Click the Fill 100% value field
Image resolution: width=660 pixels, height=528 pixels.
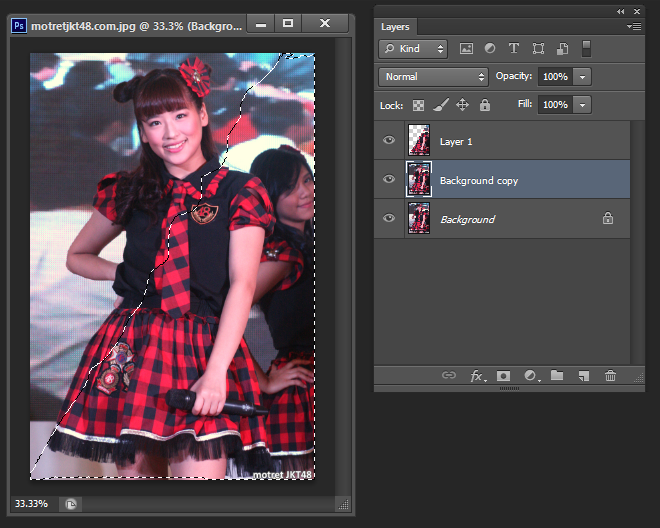click(556, 105)
